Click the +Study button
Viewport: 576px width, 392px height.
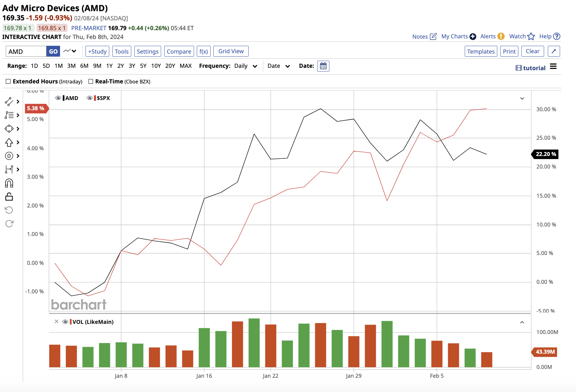97,51
